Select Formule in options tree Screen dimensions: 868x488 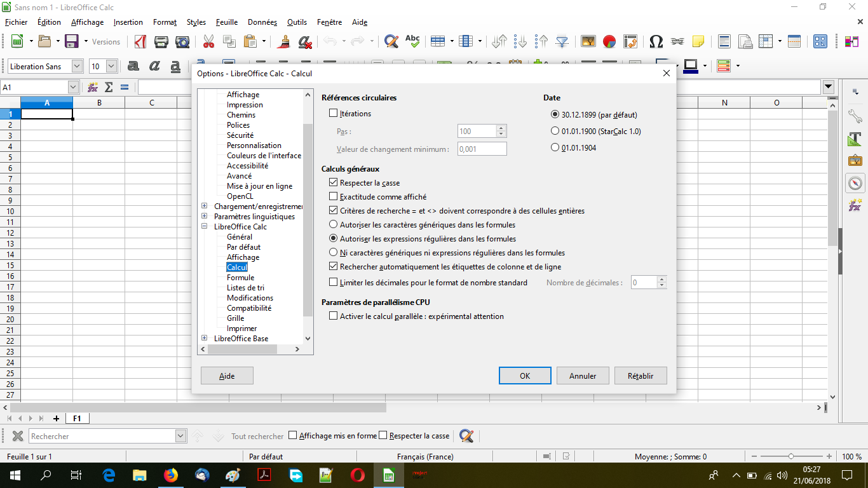point(241,277)
